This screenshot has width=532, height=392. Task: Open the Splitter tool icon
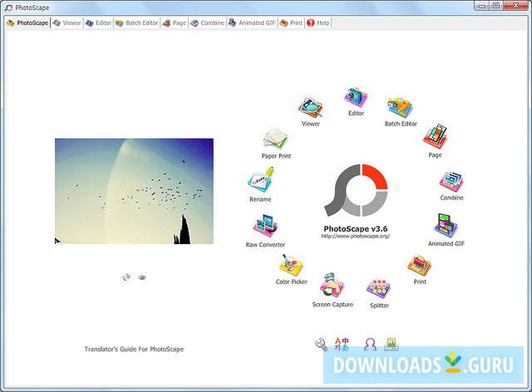(379, 288)
